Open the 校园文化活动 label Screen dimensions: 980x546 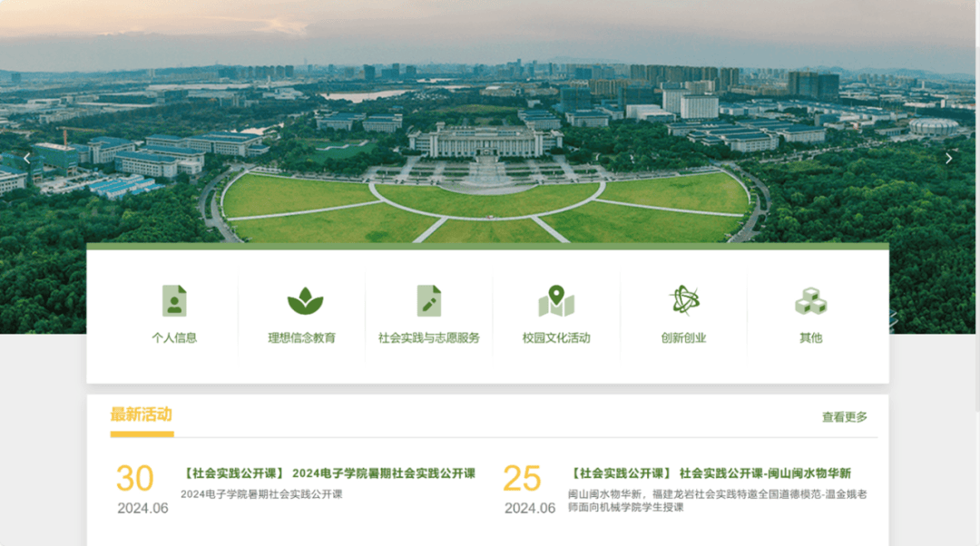pyautogui.click(x=556, y=338)
